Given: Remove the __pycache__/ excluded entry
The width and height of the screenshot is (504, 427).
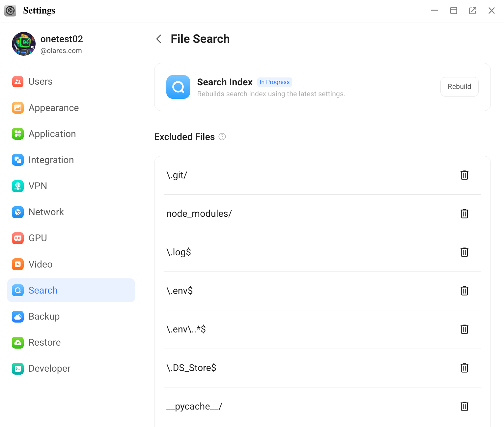Looking at the screenshot, I should pos(464,406).
